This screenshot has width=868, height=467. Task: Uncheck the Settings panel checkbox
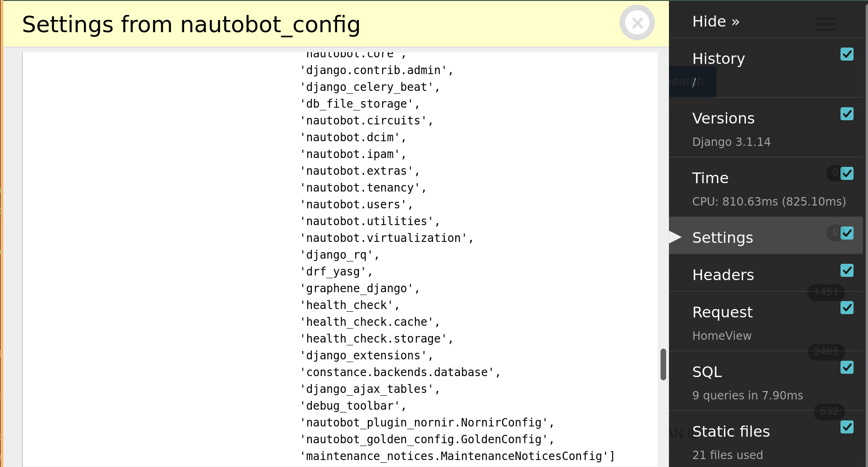click(x=847, y=233)
